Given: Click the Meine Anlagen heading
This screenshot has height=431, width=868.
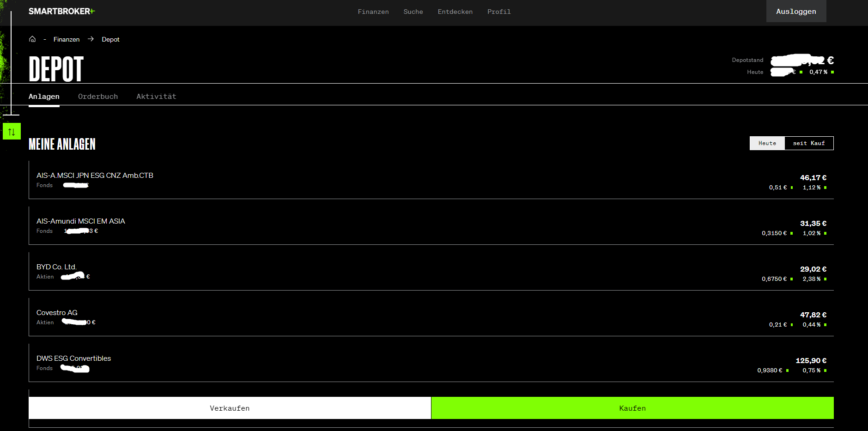Looking at the screenshot, I should point(62,144).
